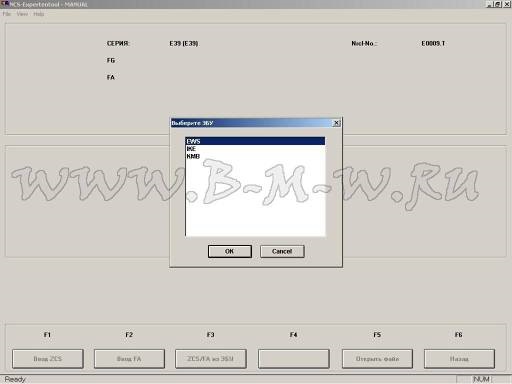Confirm selection with the OK button

(230, 251)
